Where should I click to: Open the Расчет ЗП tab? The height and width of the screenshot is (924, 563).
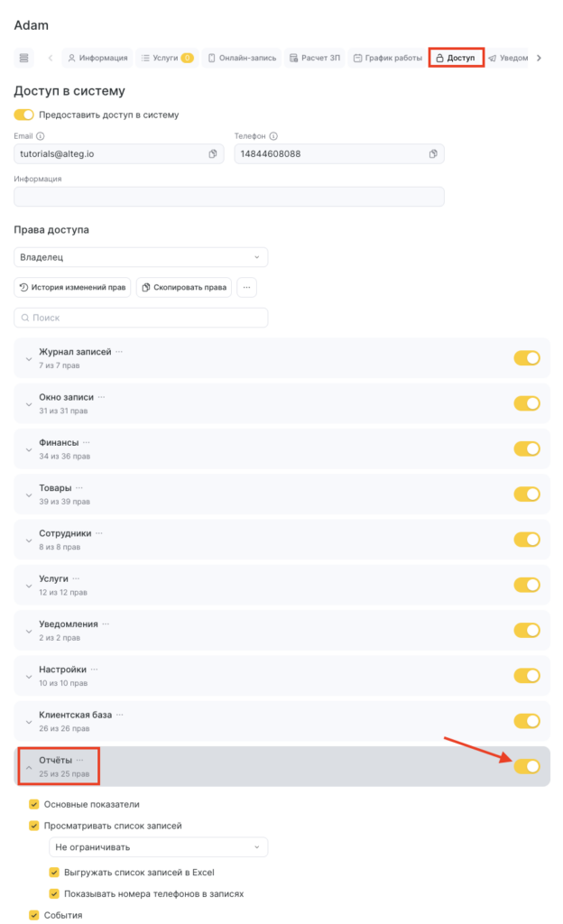pyautogui.click(x=315, y=58)
